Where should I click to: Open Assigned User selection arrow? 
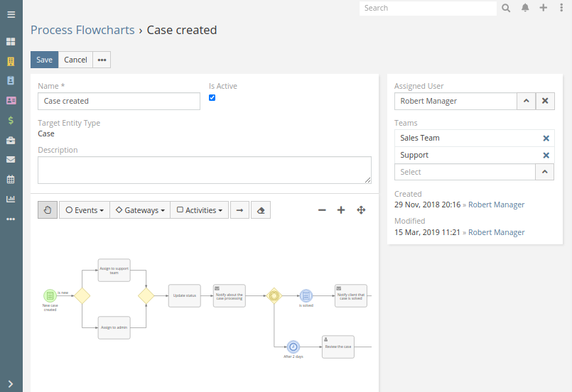click(527, 101)
